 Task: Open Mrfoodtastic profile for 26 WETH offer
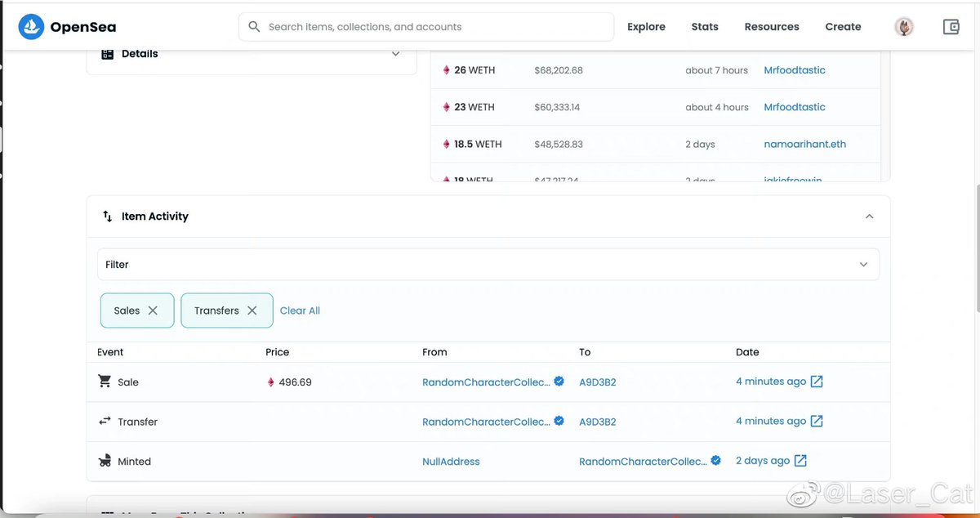[x=795, y=70]
